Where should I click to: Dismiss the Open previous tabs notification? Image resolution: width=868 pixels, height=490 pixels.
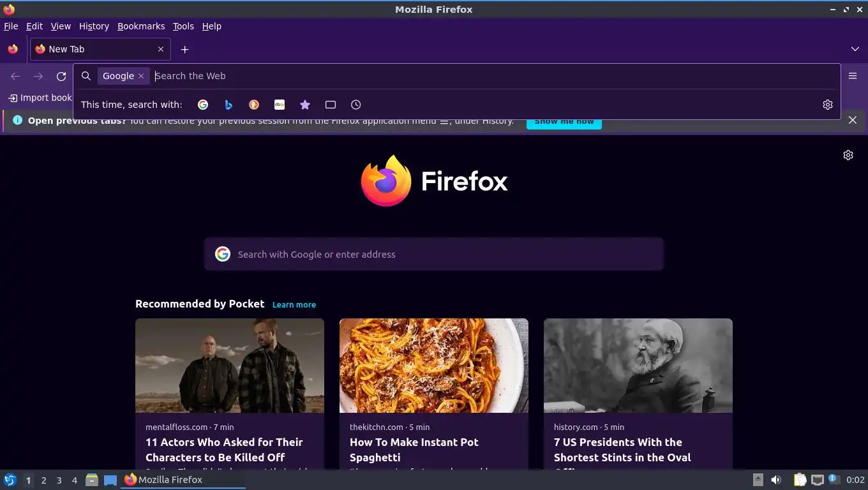point(853,120)
